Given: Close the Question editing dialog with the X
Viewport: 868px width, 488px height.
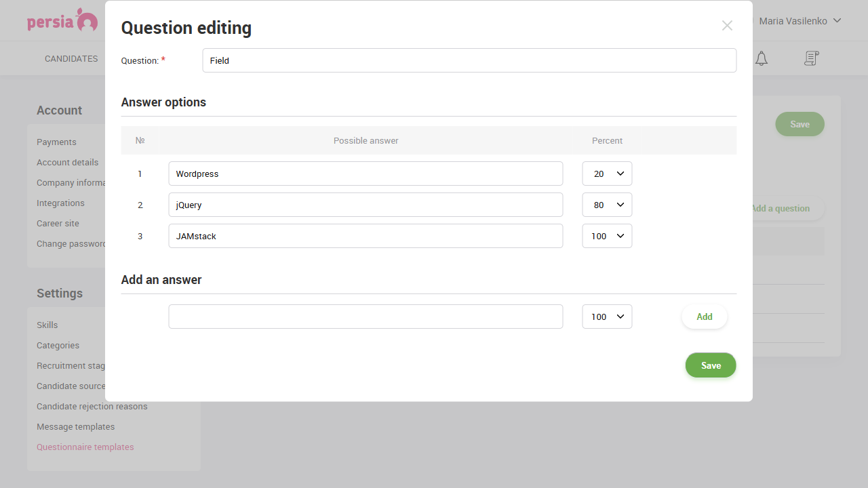Looking at the screenshot, I should [727, 26].
